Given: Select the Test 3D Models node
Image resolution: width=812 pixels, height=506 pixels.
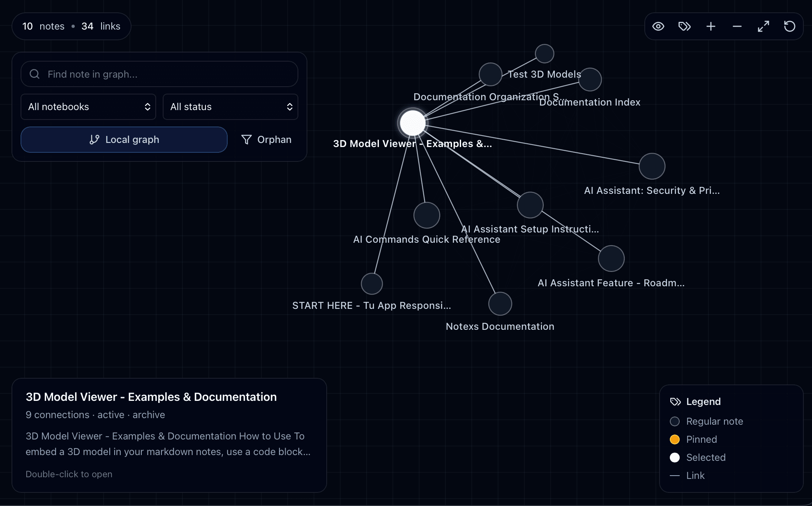Looking at the screenshot, I should pos(545,54).
